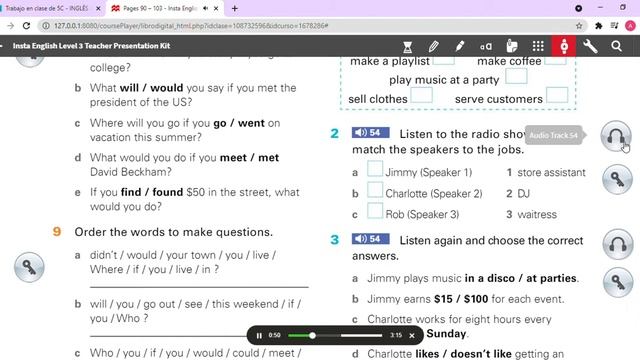Click the answer box for Jimmy (Speaker 1)
This screenshot has height=360, width=640.
375,169
